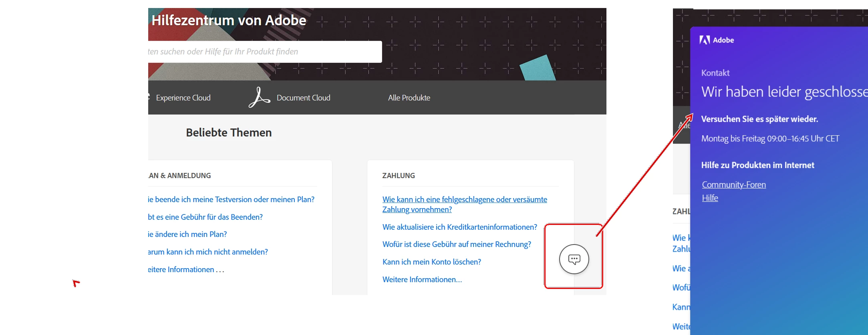Image resolution: width=868 pixels, height=335 pixels.
Task: Open the Document Cloud tab
Action: point(303,98)
